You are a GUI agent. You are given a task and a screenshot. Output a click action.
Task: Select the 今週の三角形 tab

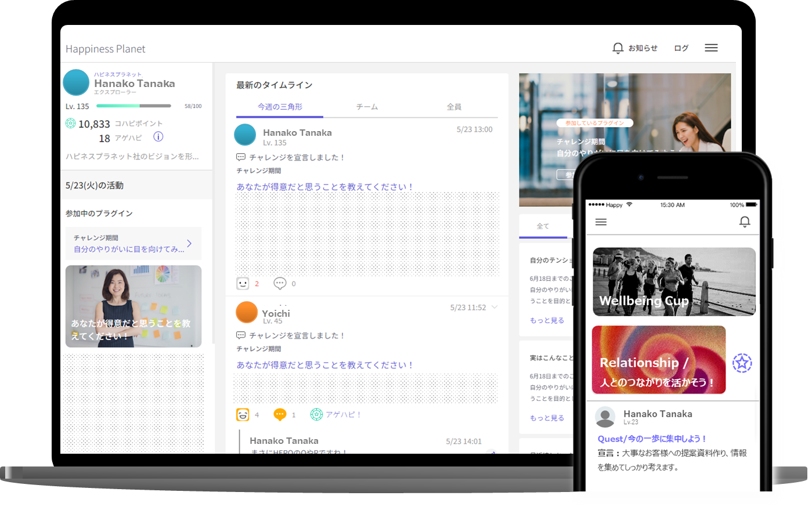coord(280,107)
